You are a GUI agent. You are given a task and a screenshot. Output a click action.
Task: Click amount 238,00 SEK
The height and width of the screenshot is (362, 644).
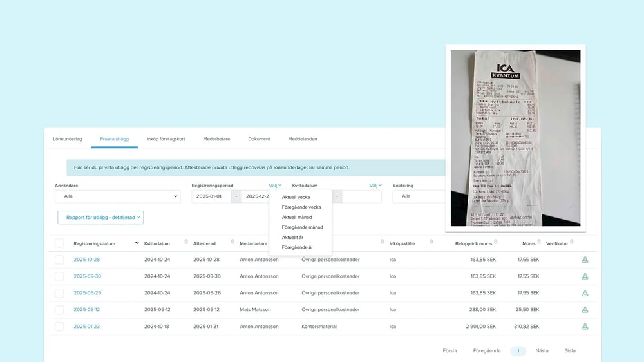482,310
